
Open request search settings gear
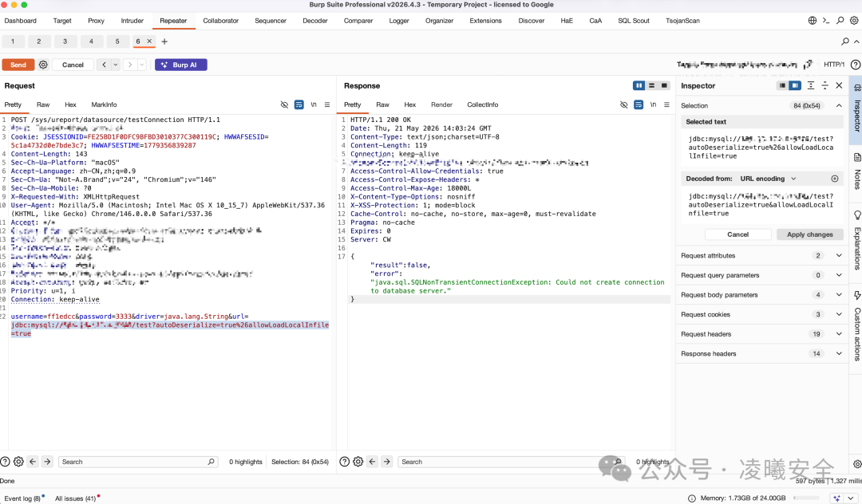pyautogui.click(x=18, y=462)
